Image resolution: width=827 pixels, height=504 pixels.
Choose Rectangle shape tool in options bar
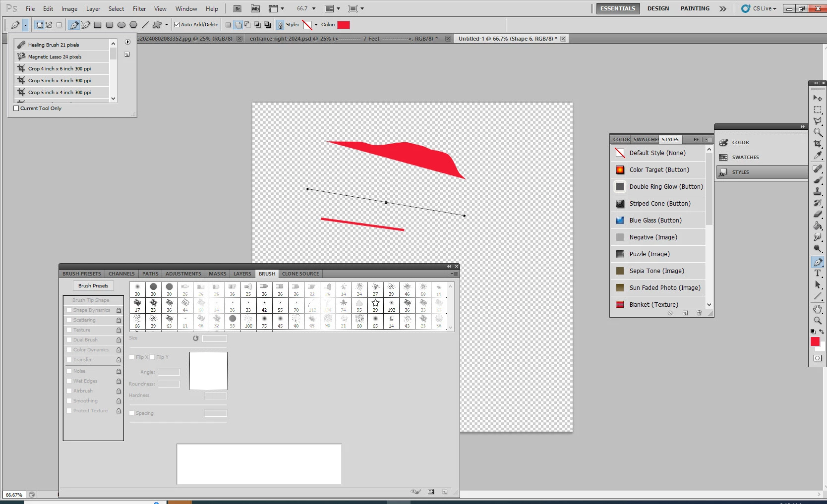98,25
